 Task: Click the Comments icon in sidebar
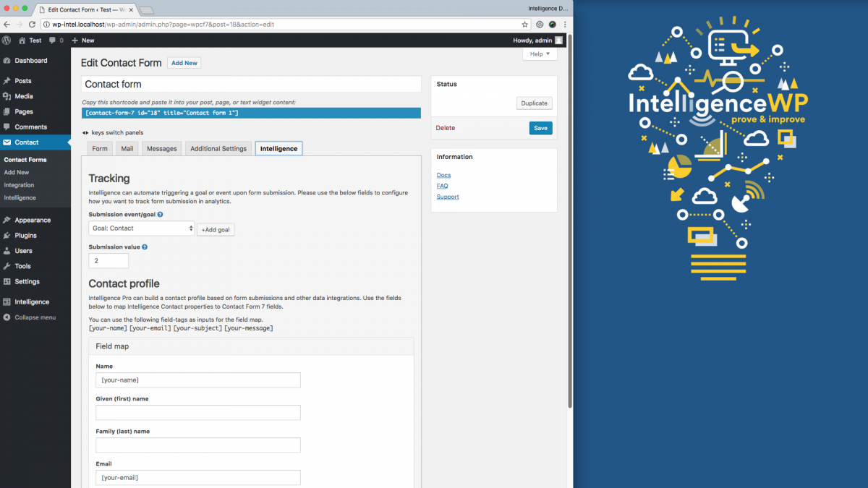coord(7,127)
